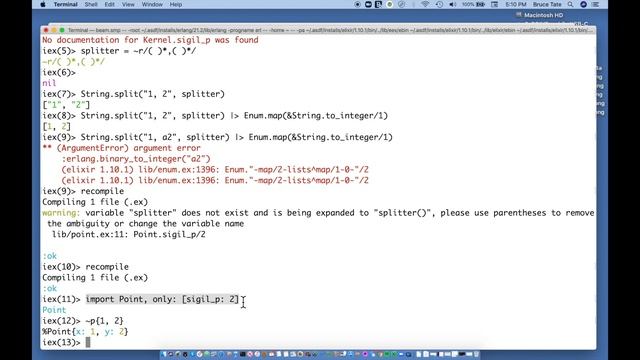Click the No documentation for Kernel.sigil_p line
640x360 pixels.
[x=150, y=40]
